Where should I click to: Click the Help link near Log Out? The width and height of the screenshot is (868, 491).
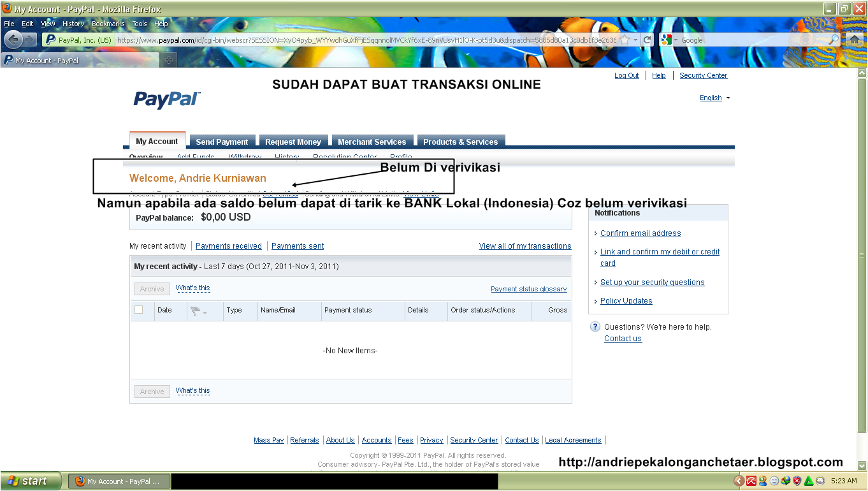(x=659, y=75)
